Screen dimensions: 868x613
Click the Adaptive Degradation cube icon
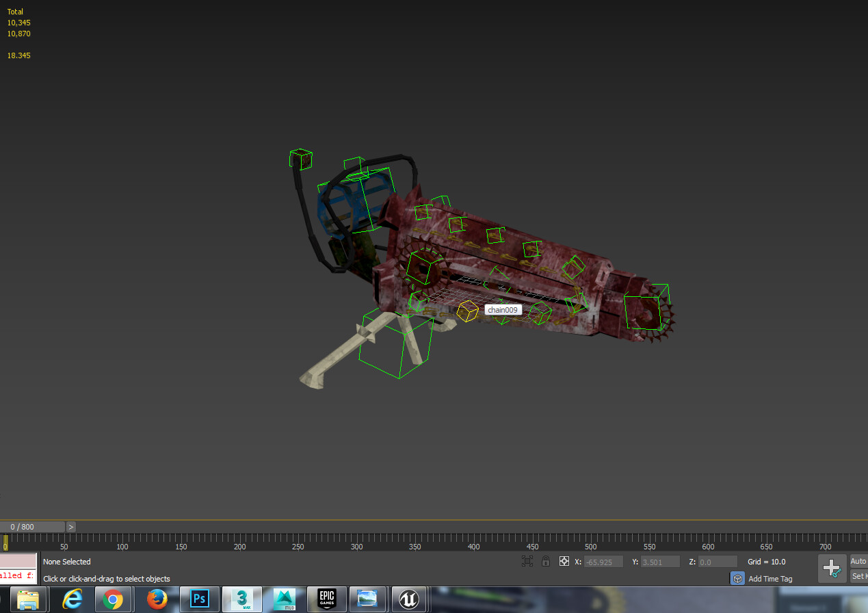pyautogui.click(x=737, y=578)
